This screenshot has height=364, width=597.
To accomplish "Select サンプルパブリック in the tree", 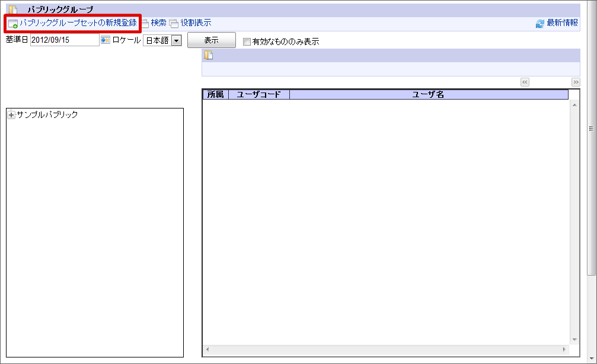I will [x=47, y=114].
